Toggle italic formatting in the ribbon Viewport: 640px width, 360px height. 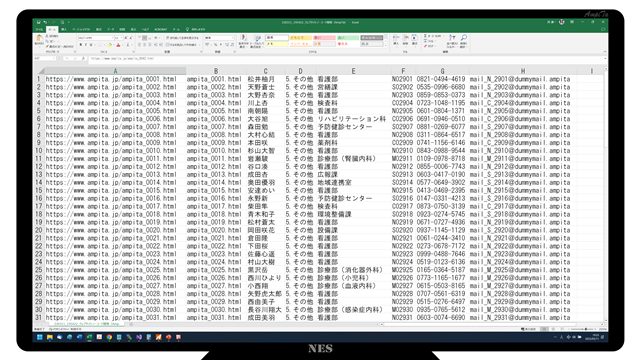tap(86, 45)
